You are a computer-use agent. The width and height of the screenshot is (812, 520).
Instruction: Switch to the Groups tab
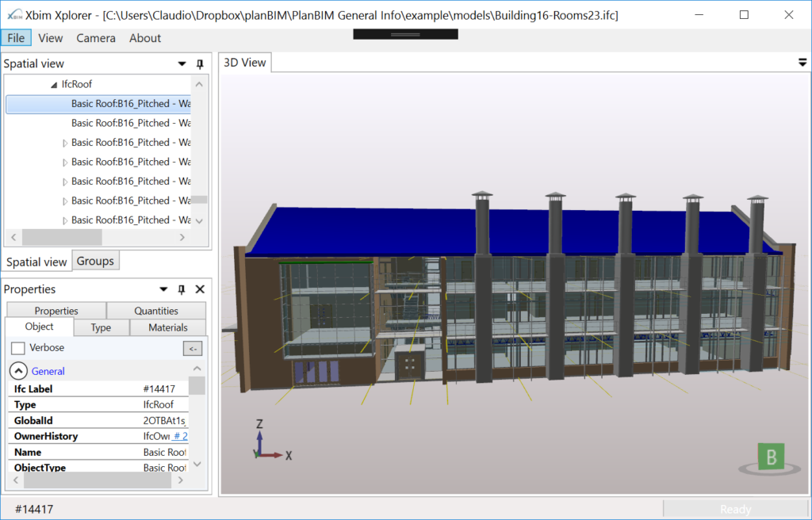(x=95, y=260)
